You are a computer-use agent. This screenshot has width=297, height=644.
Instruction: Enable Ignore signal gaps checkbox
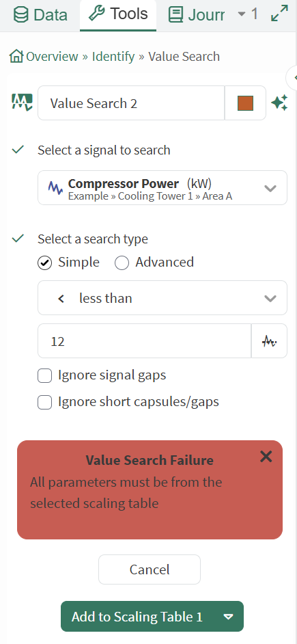click(44, 376)
